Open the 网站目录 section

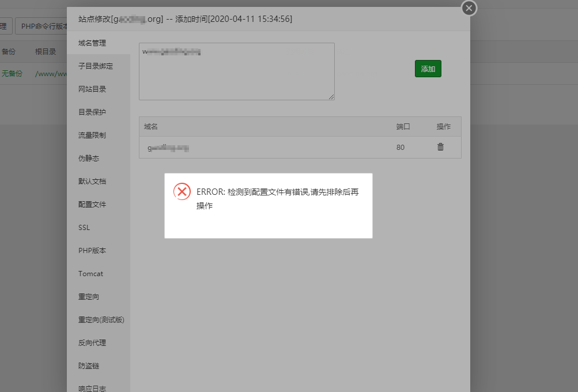coord(92,89)
